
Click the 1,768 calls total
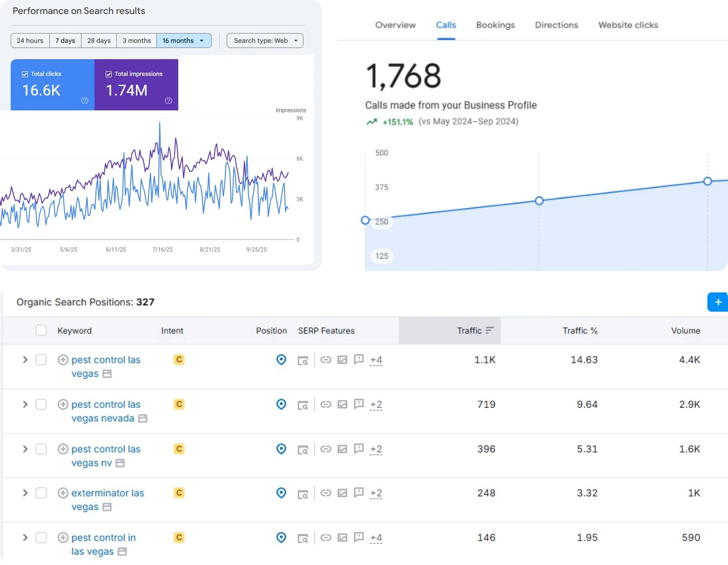point(403,76)
